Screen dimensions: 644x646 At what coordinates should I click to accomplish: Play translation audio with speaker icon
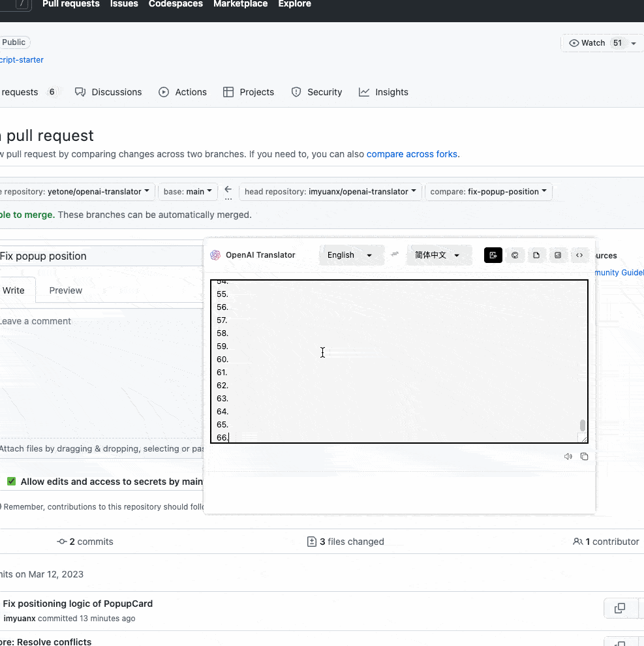pos(568,456)
